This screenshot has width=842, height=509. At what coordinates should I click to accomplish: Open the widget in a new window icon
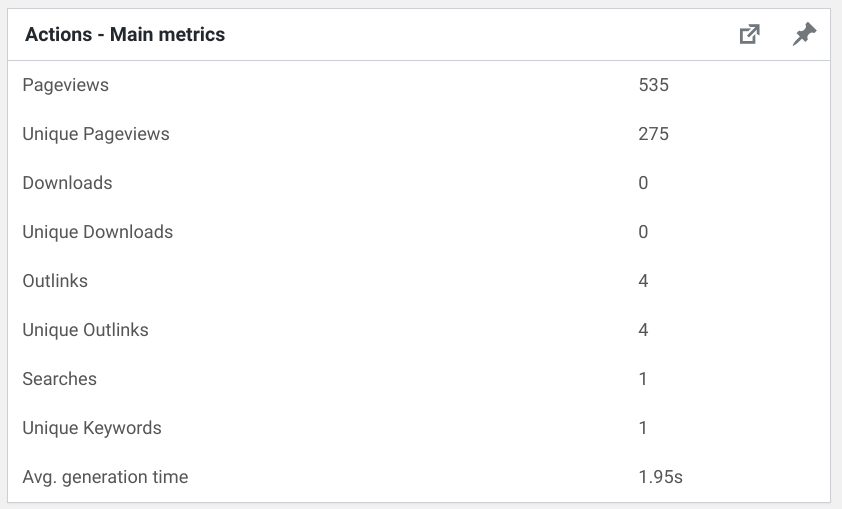[x=749, y=34]
